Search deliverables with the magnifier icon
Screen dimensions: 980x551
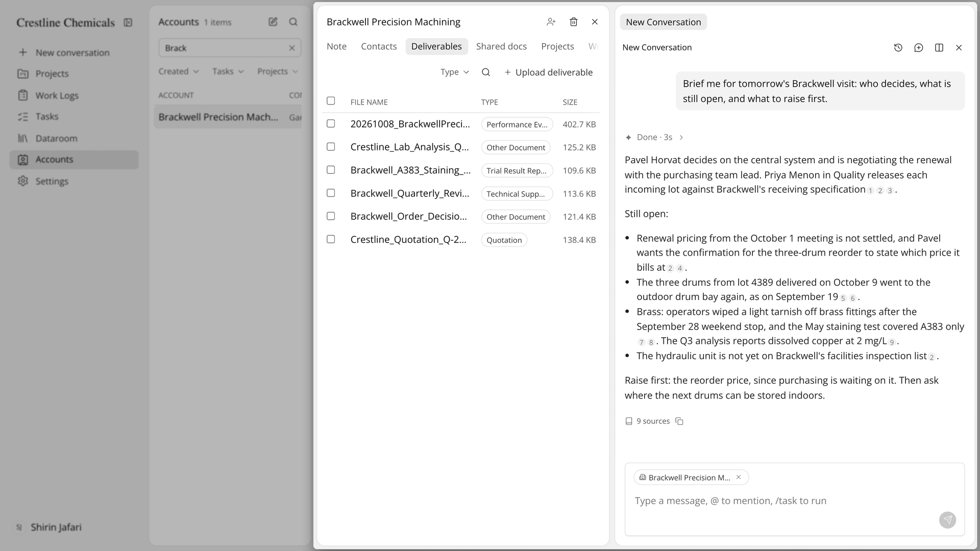point(486,72)
